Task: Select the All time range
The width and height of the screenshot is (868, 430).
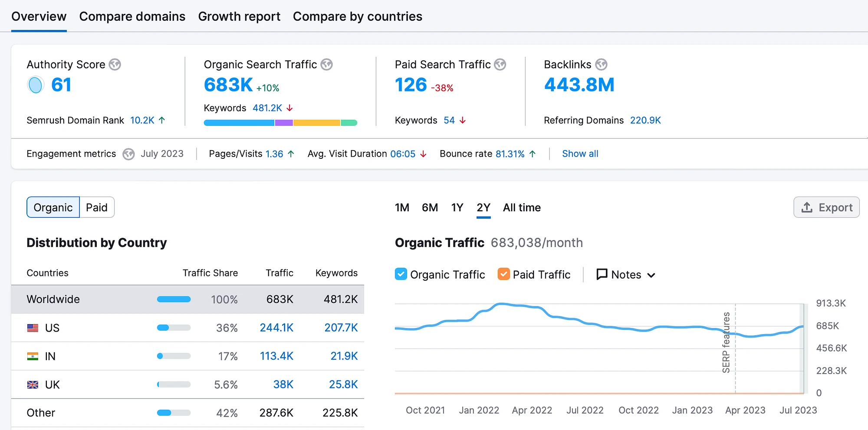Action: (x=522, y=208)
